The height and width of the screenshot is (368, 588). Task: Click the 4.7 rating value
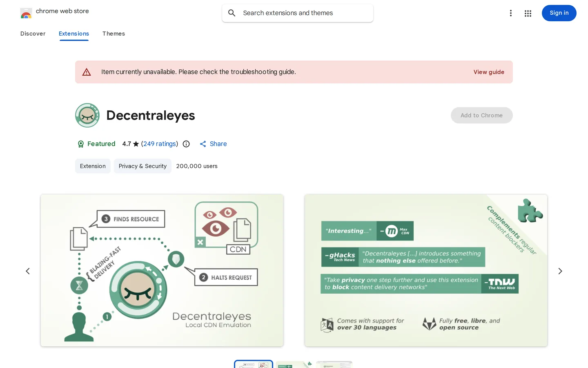127,144
